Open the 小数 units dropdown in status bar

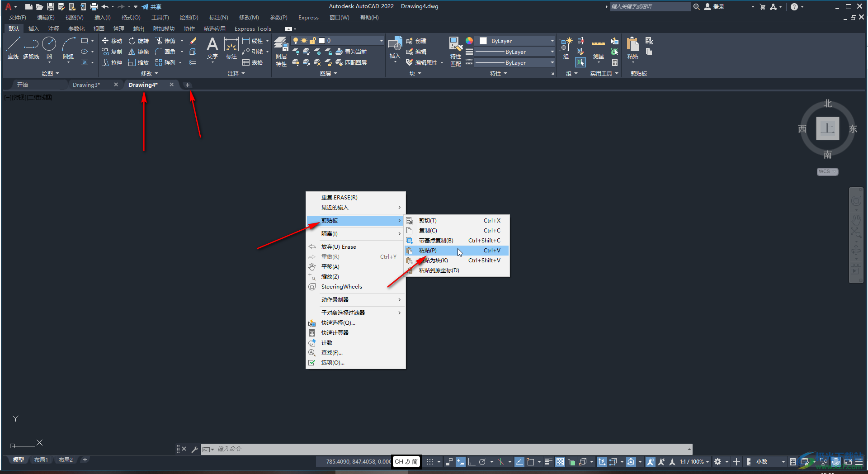pyautogui.click(x=770, y=462)
